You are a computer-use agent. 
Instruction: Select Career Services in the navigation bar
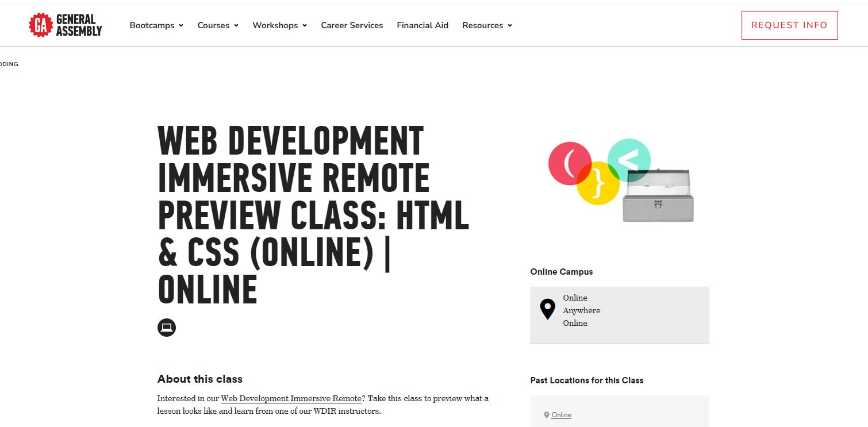[x=352, y=25]
